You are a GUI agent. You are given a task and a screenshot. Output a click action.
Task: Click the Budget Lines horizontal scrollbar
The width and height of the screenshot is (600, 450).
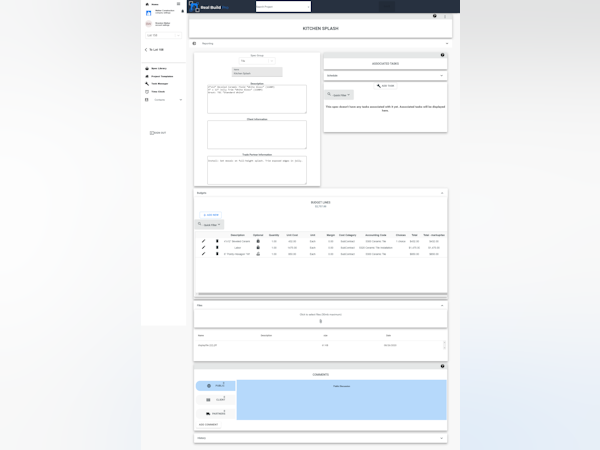click(x=321, y=294)
